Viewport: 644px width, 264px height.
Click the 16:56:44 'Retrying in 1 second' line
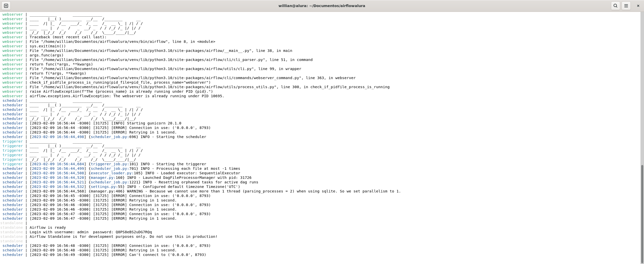(103, 132)
